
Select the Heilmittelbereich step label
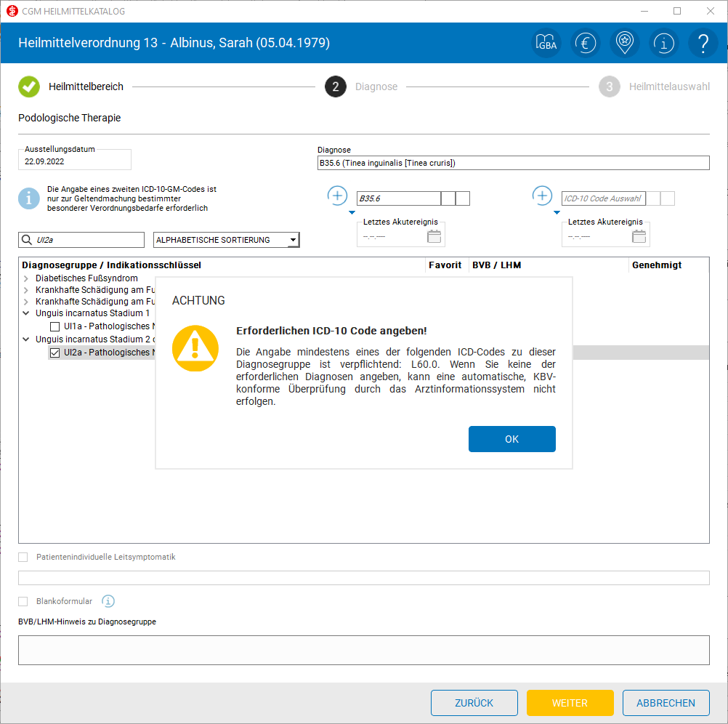pos(86,87)
